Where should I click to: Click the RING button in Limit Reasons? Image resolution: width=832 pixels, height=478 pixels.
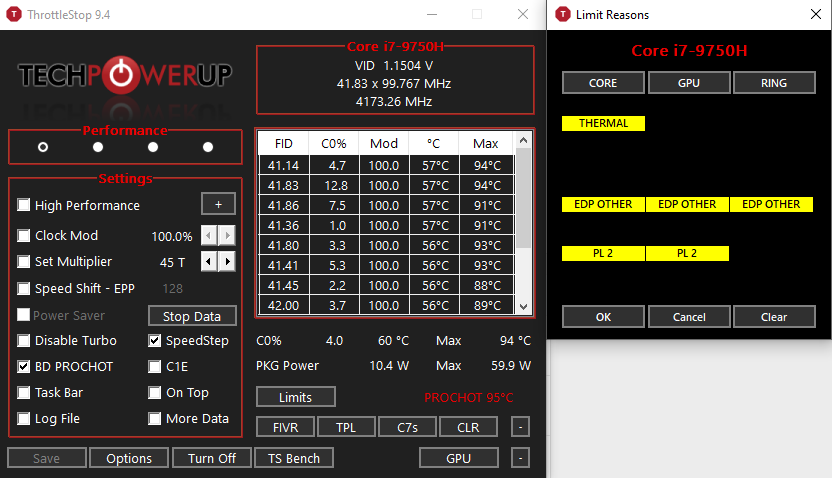coord(774,83)
